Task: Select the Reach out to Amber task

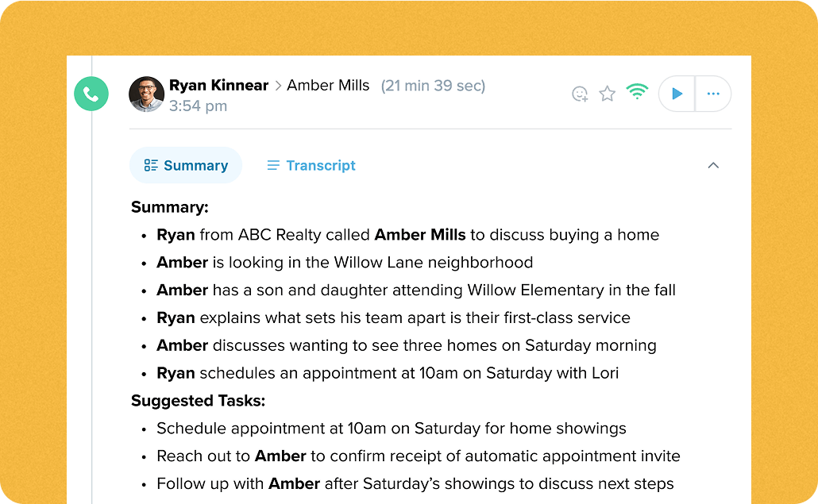Action: (418, 456)
